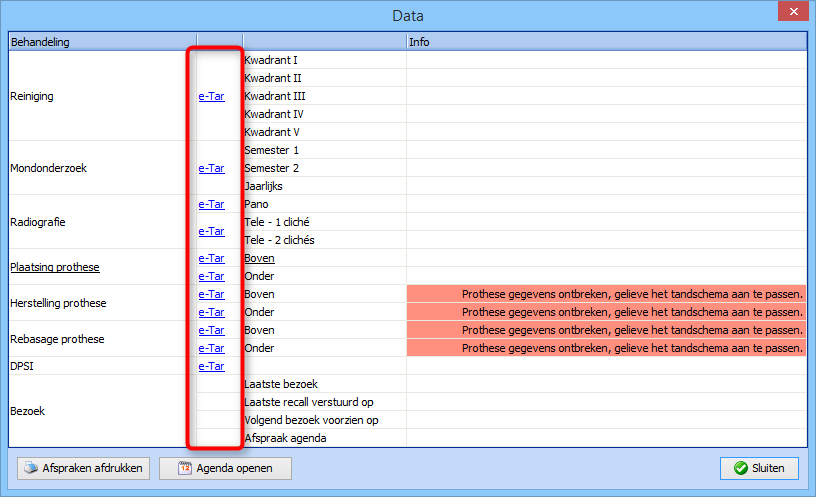Viewport: 816px width, 497px height.
Task: Select underlined Boven under Plaatsing prothese
Action: point(259,258)
